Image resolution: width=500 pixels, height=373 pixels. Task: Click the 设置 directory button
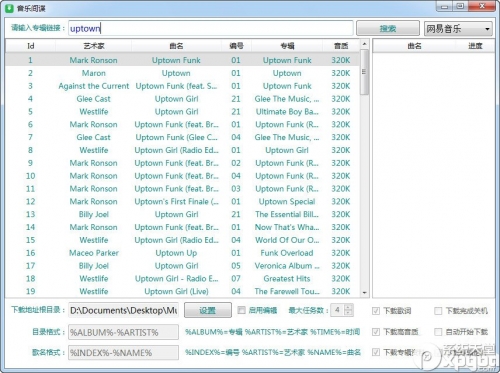click(x=208, y=310)
